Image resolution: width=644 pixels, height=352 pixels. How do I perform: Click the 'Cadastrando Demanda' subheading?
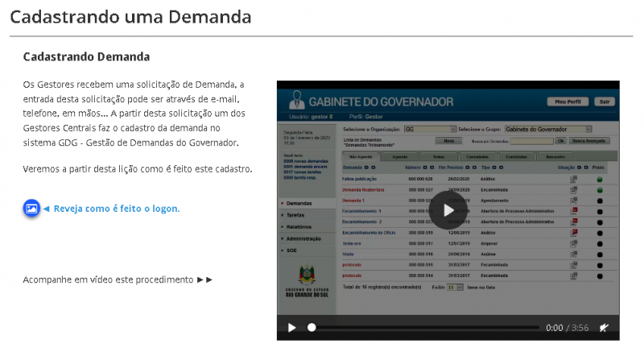click(x=86, y=56)
